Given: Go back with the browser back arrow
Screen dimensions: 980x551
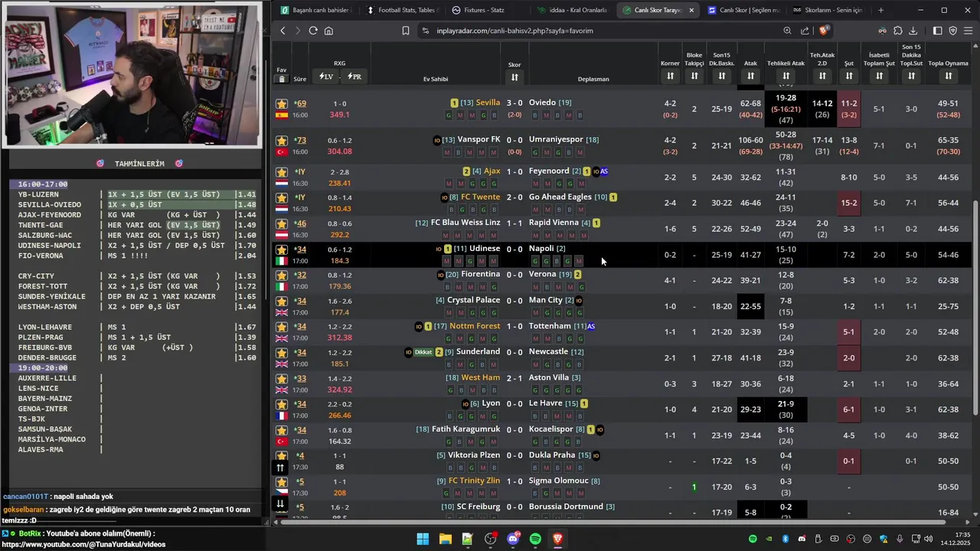Looking at the screenshot, I should tap(283, 31).
